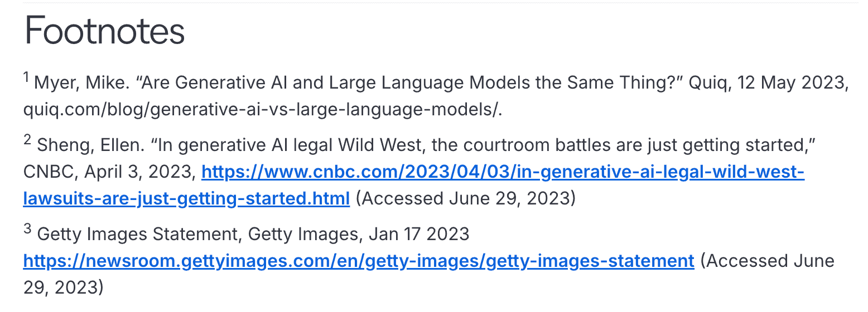This screenshot has height=312, width=868.
Task: Click the "CNBC, April 3, 2023" text
Action: tap(109, 173)
